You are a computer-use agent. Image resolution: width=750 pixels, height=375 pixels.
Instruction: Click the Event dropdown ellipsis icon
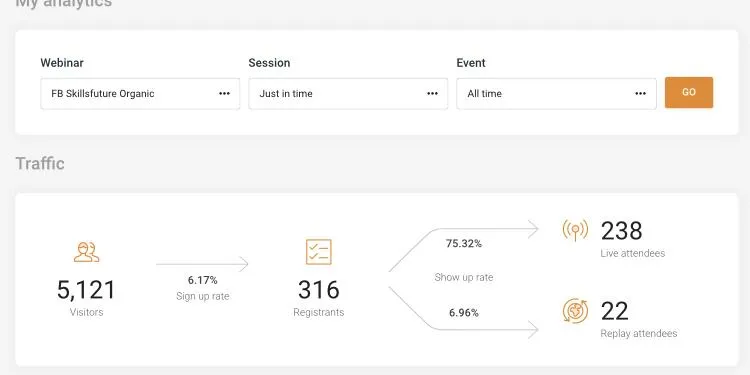[640, 94]
